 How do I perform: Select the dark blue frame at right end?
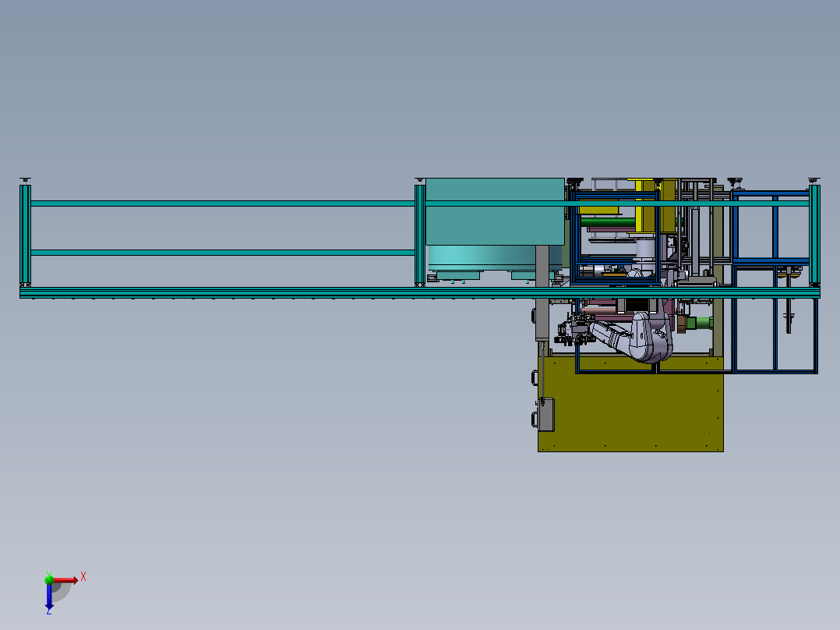pyautogui.click(x=774, y=281)
